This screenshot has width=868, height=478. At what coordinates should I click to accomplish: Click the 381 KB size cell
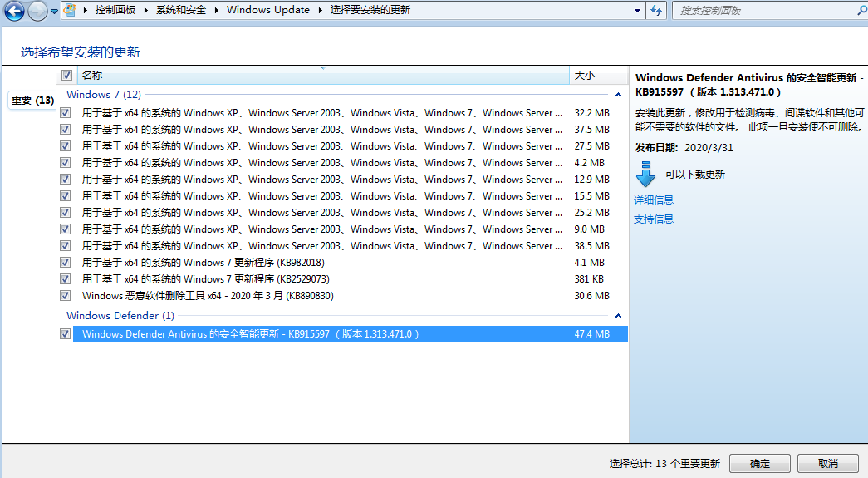click(589, 279)
